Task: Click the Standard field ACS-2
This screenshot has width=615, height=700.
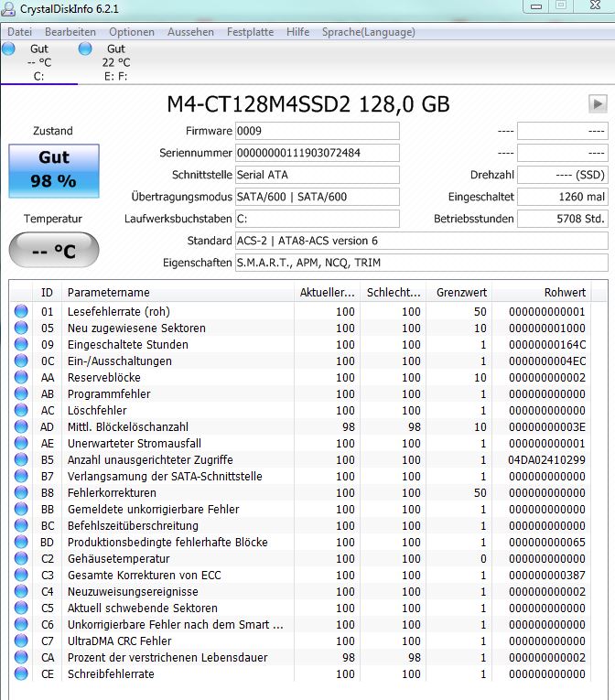Action: point(422,241)
